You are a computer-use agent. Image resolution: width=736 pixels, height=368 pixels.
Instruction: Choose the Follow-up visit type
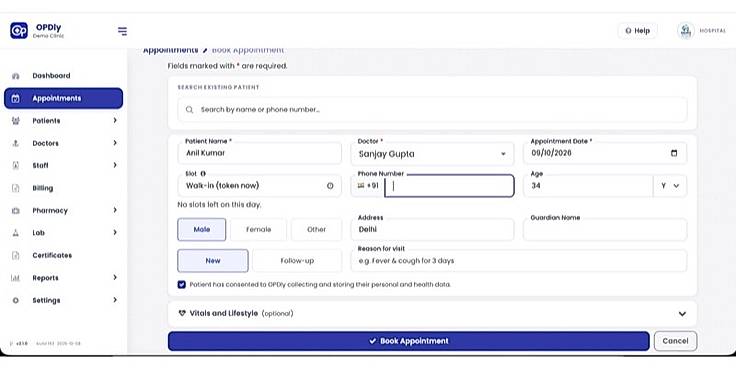coord(297,261)
